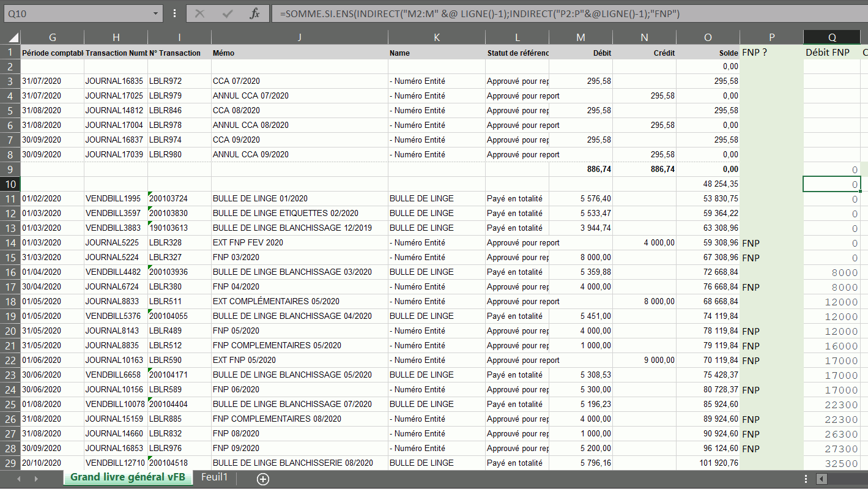Click the horizontal scrollbar track
Image resolution: width=868 pixels, height=489 pixels.
(847, 479)
